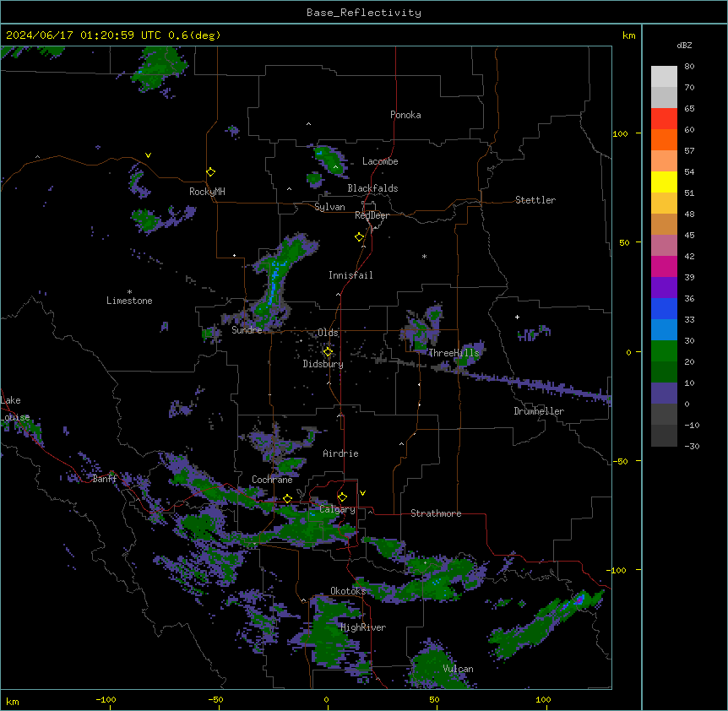Click the yellow diamond marker near RockyMH
The width and height of the screenshot is (728, 711).
coord(211,172)
